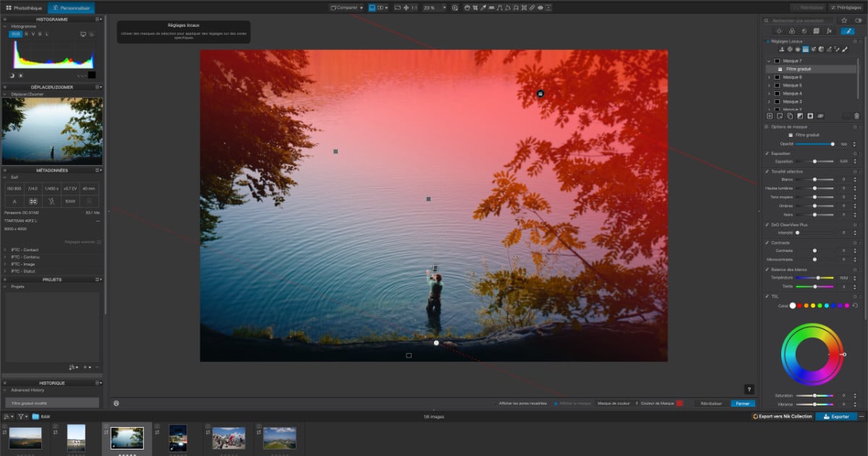Select the red-eye tool in toolbar
This screenshot has height=456, width=868.
[540, 7]
